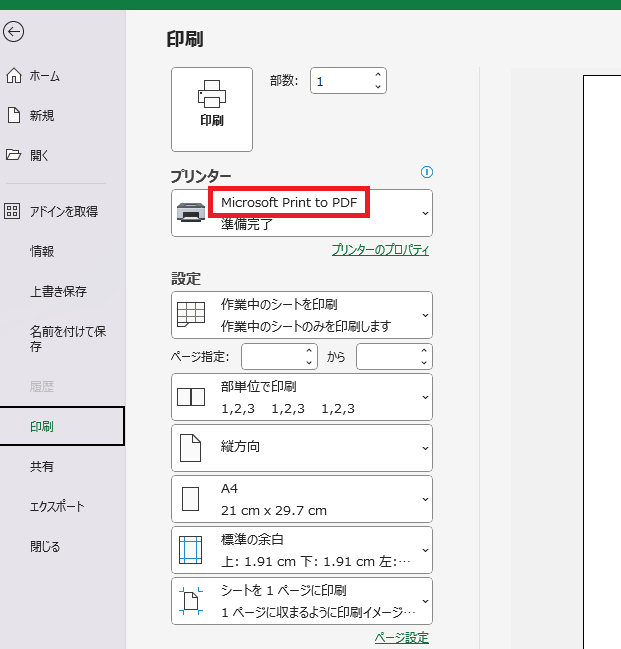Click the large 印刷 printer button
621x649 pixels.
[212, 109]
